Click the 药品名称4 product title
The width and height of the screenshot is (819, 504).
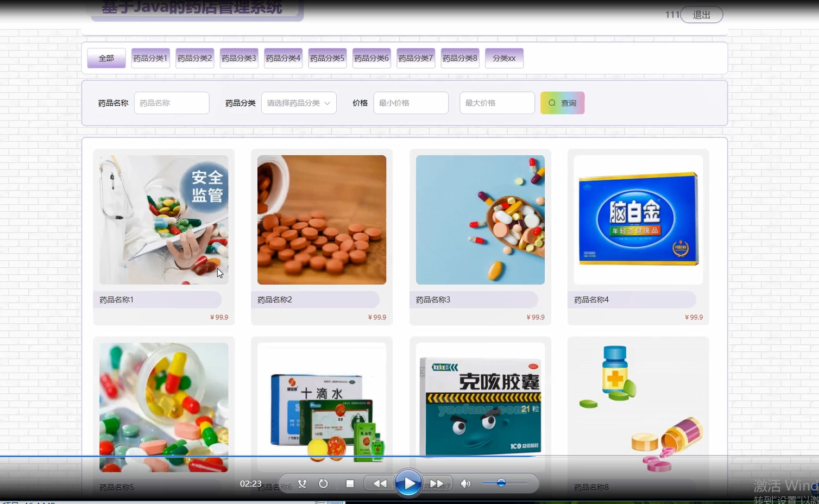[x=591, y=300]
